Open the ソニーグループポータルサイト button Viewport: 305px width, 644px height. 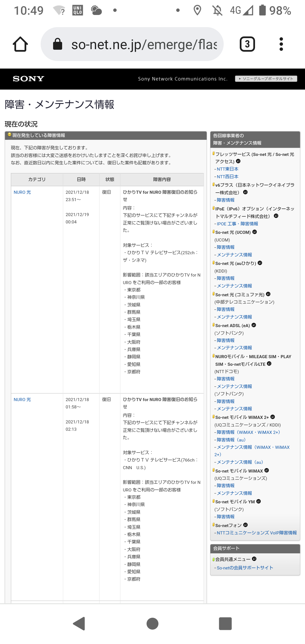coord(266,79)
